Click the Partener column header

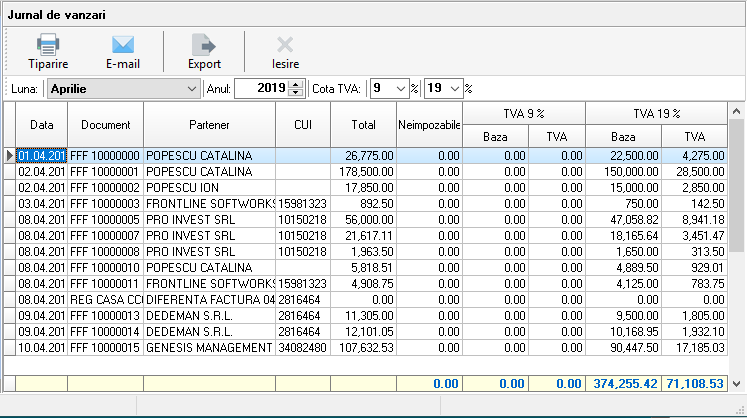(x=209, y=125)
